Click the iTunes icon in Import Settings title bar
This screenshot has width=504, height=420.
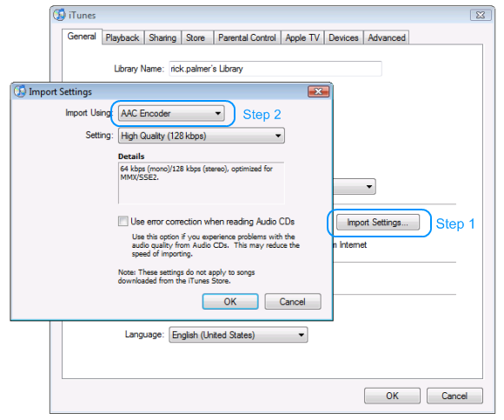pyautogui.click(x=20, y=91)
